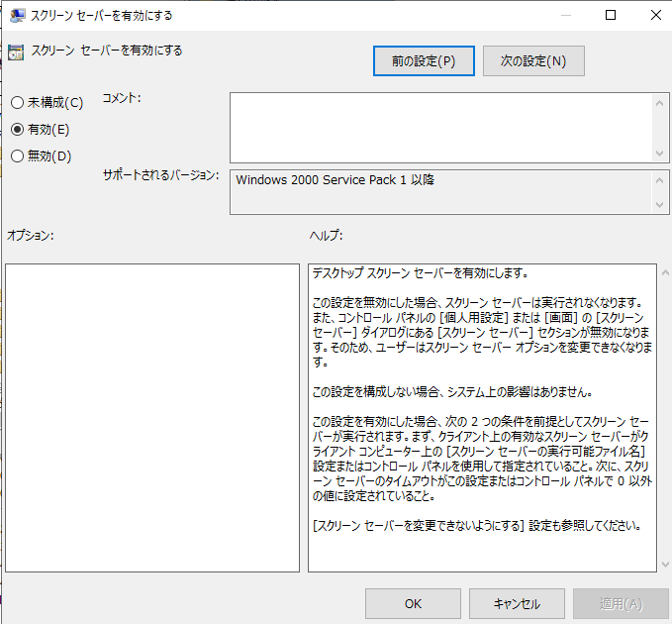Select the 有効(E) radio button
This screenshot has height=624, width=672.
[x=17, y=130]
